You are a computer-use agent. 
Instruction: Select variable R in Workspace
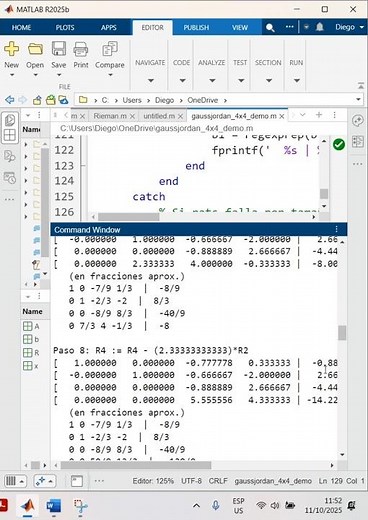31,353
